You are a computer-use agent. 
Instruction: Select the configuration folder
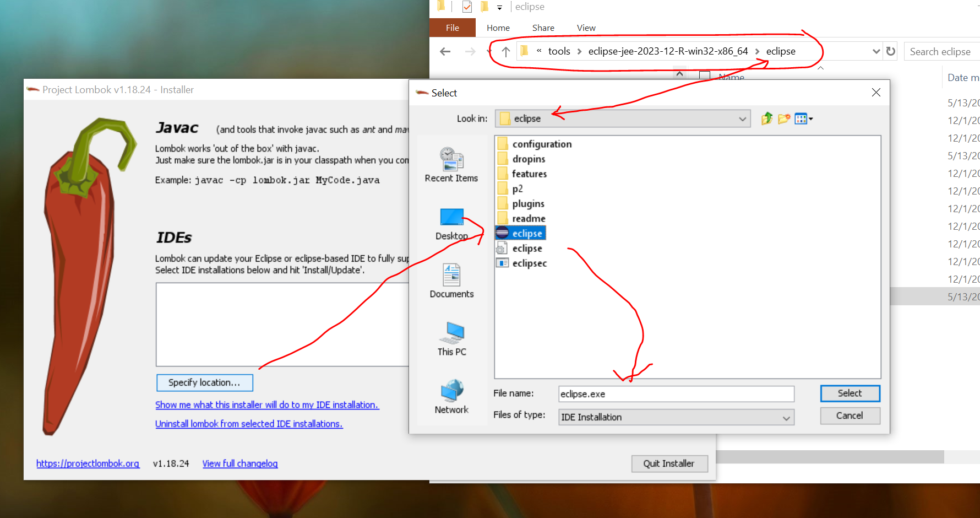[534, 144]
